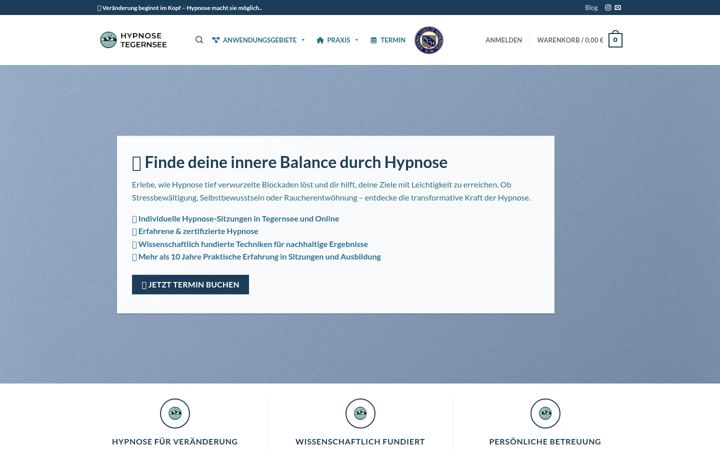Click the Hypnose für Veränderung heading

coord(175,442)
